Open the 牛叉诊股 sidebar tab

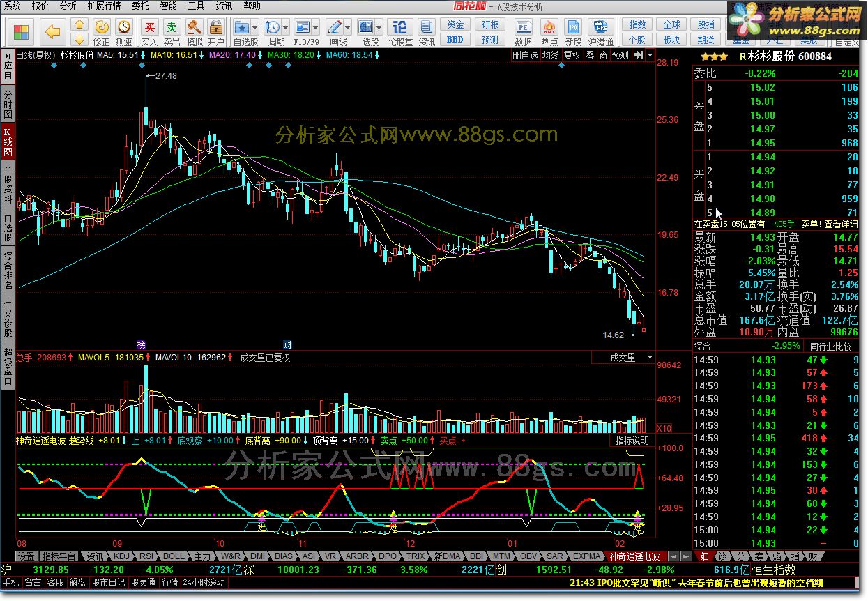point(8,318)
